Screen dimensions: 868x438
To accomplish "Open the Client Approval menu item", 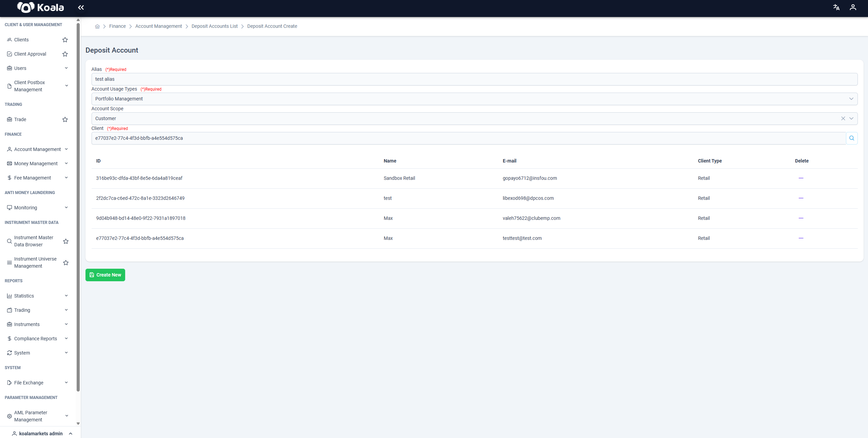I will pos(30,54).
